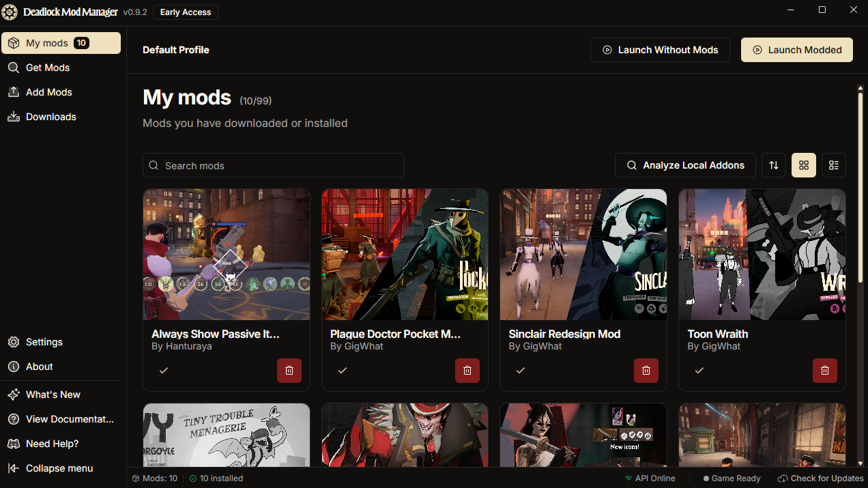Click the Default Profile label
The width and height of the screenshot is (868, 488).
tap(176, 50)
